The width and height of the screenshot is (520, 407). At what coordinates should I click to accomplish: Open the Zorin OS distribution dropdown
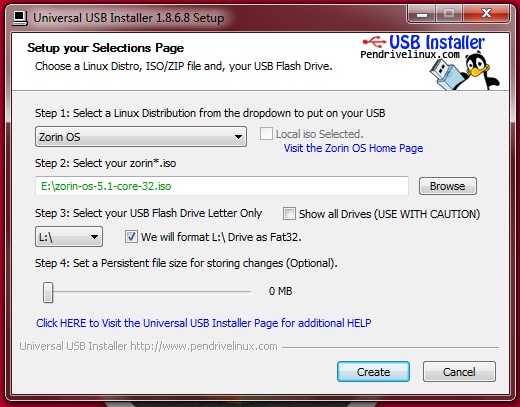coord(141,136)
